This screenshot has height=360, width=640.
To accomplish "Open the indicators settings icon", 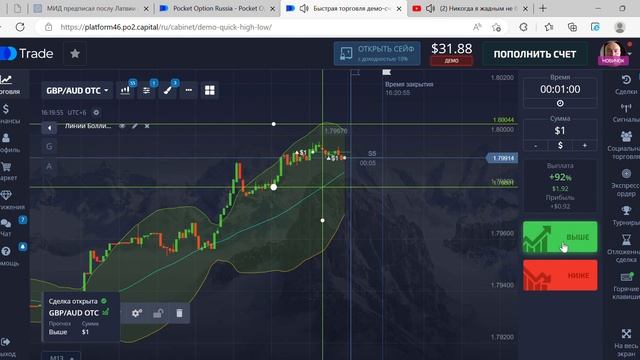I will (x=146, y=90).
